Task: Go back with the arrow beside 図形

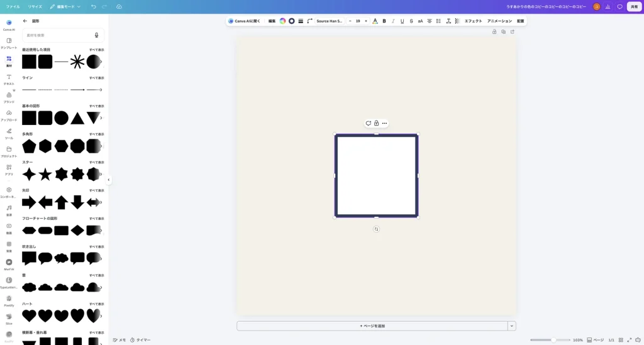Action: click(25, 21)
